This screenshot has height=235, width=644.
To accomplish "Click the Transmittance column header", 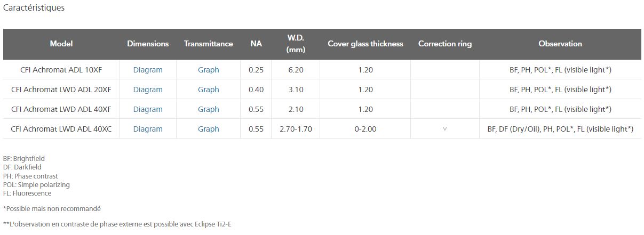I will click(x=208, y=44).
